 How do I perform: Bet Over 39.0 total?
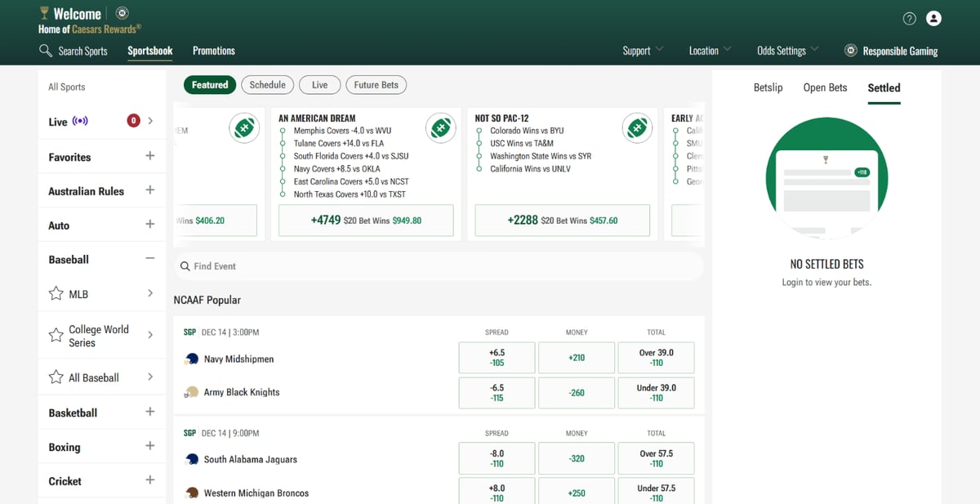(x=657, y=358)
